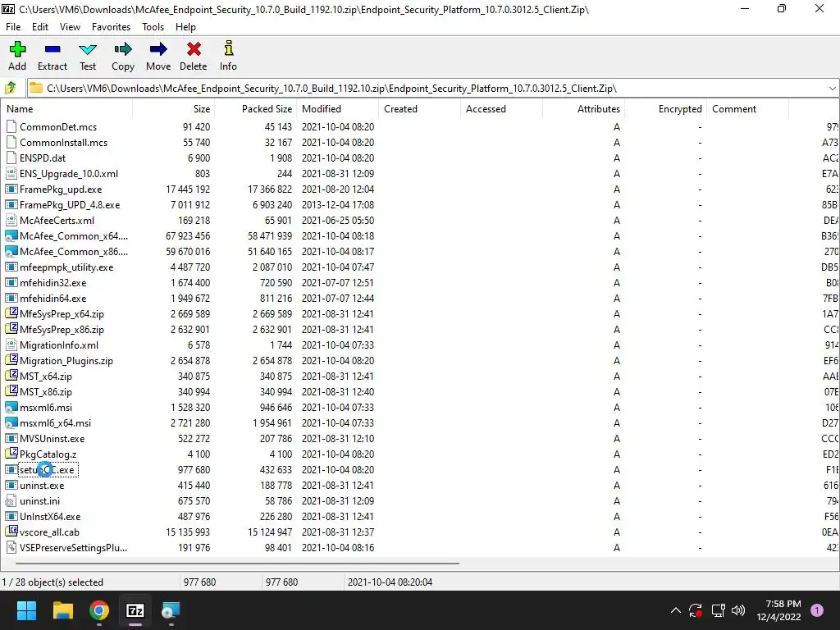Select file CommonInstall.mcs
840x630 pixels.
(63, 143)
